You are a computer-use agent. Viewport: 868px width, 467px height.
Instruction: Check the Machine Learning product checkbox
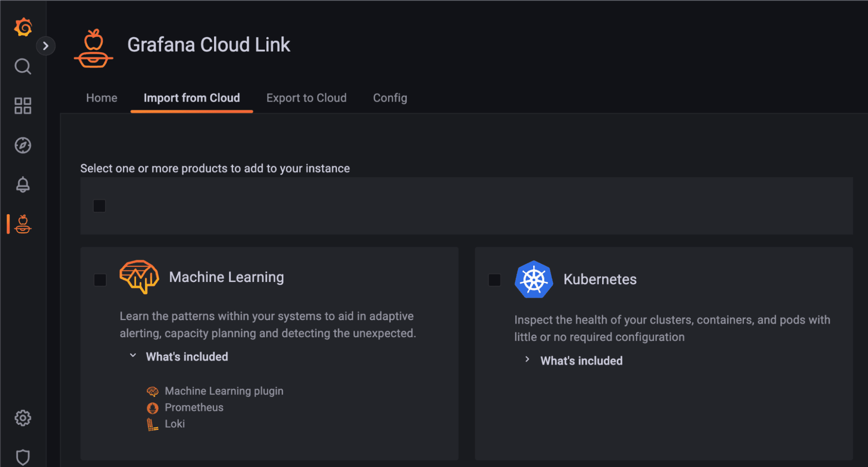[100, 280]
